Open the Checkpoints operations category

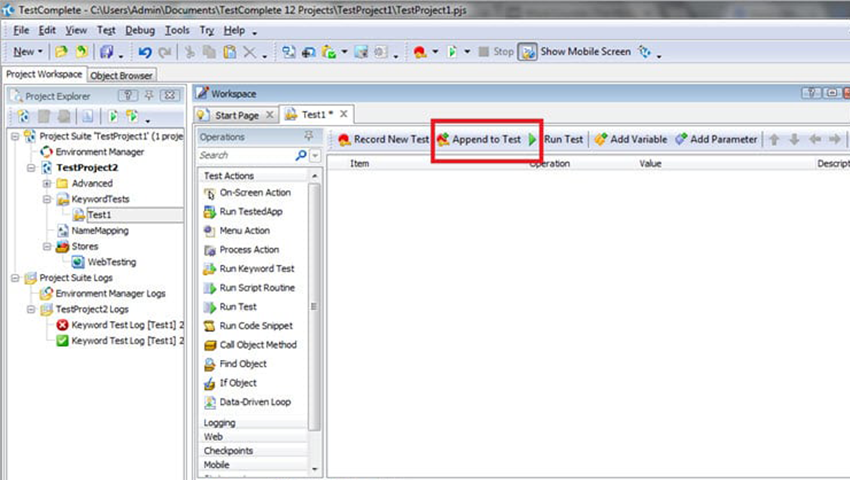point(228,451)
